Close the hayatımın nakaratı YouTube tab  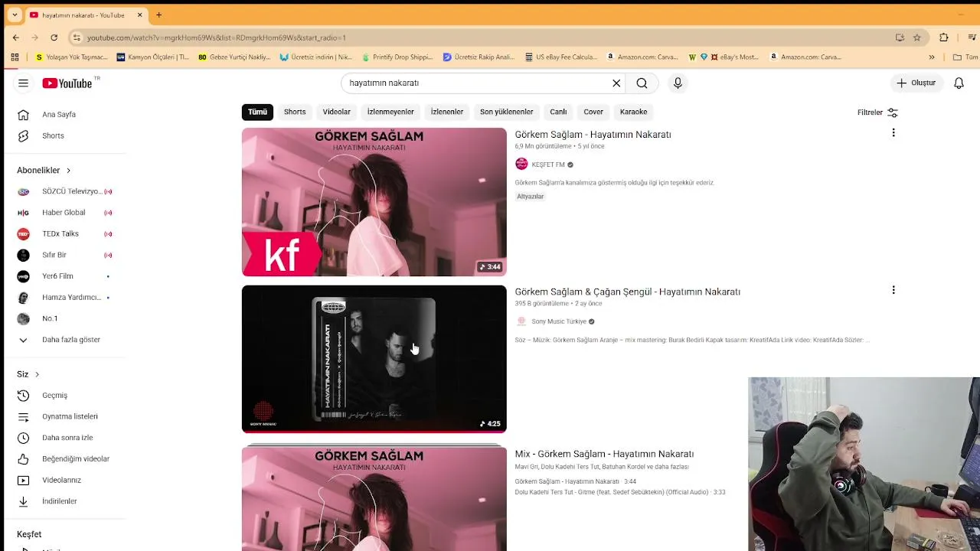click(140, 15)
